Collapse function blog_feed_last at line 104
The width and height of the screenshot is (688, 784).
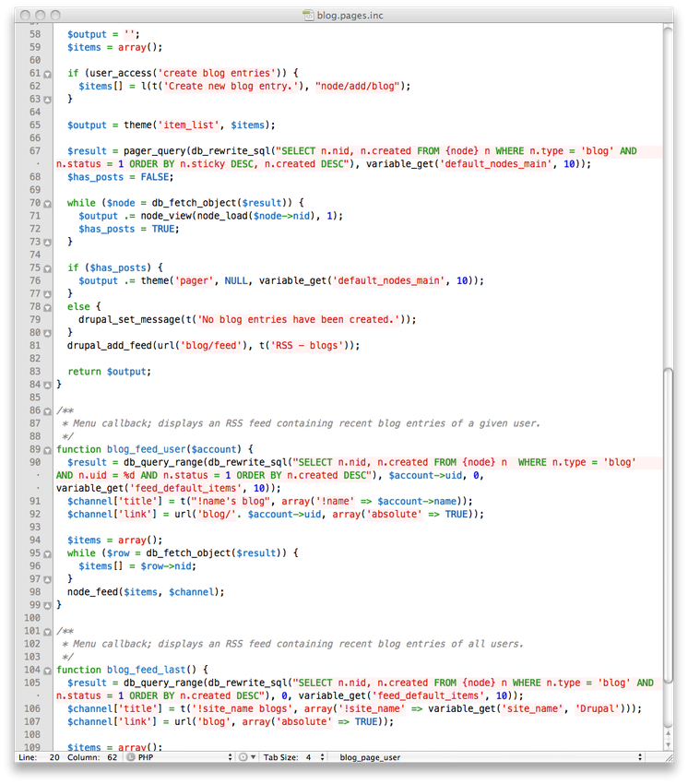(x=48, y=671)
